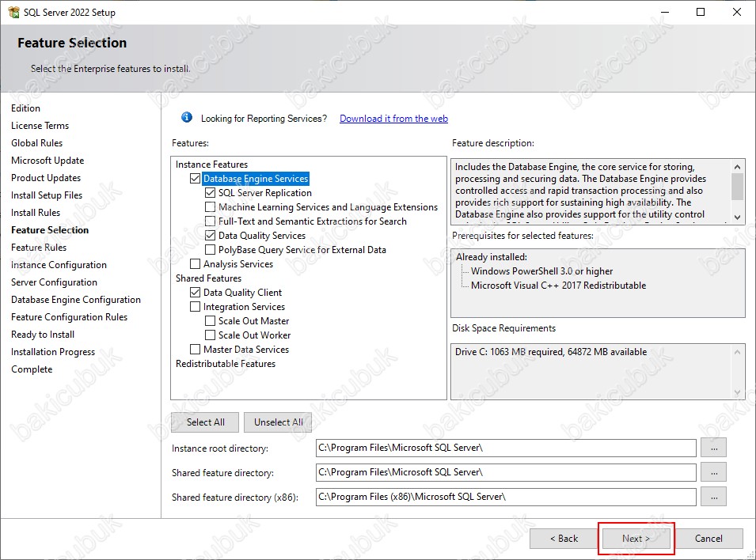Select the Shared Features group label
The image size is (756, 560).
coord(208,278)
